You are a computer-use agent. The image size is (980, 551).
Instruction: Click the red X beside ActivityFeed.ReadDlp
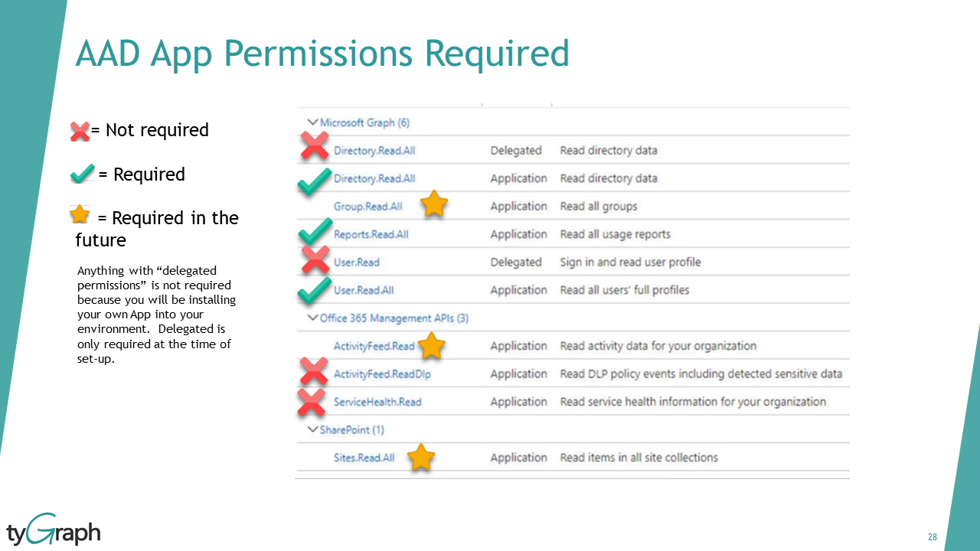(x=313, y=371)
